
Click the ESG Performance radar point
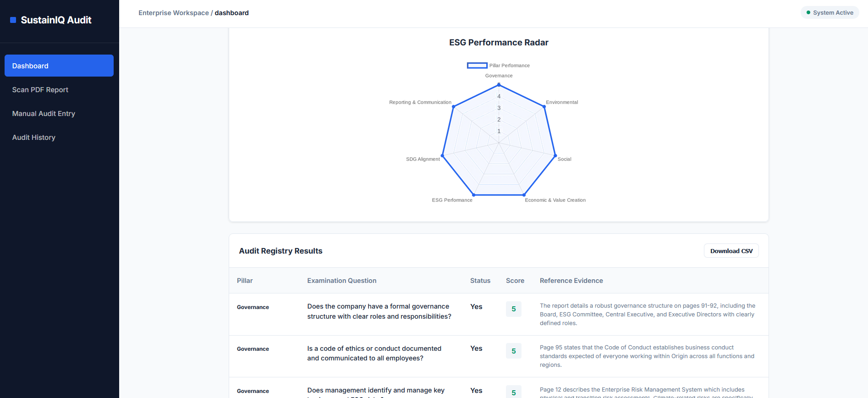pyautogui.click(x=474, y=195)
